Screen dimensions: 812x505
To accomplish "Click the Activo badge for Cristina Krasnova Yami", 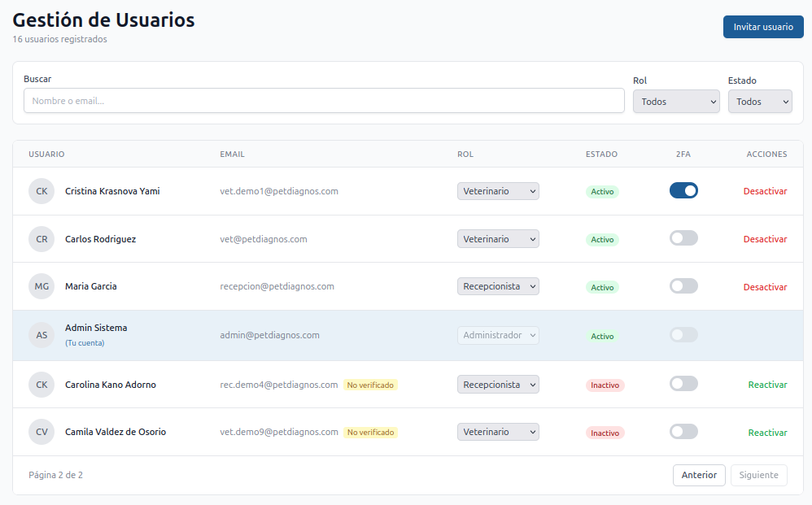I will point(602,191).
